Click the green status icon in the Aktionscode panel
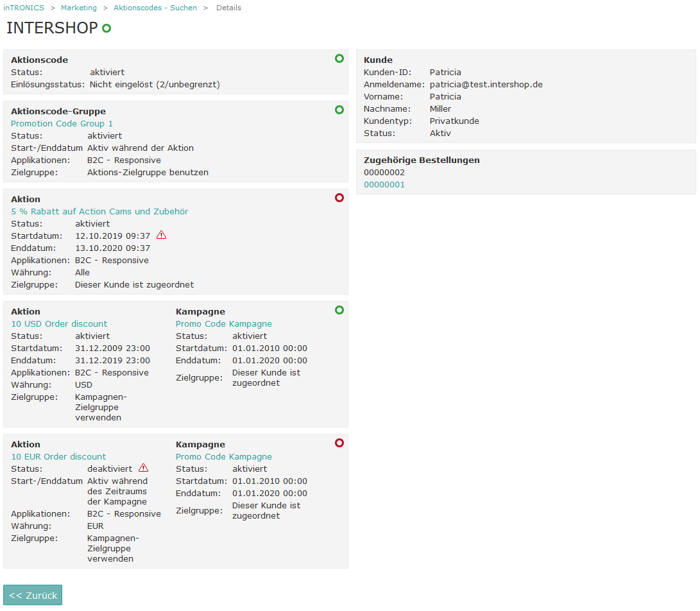The height and width of the screenshot is (611, 700). click(x=339, y=58)
